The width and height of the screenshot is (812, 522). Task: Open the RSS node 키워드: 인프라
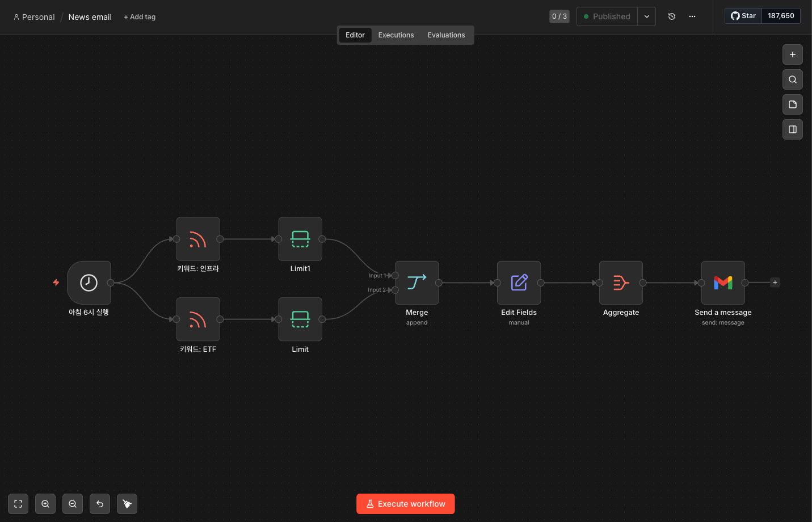pyautogui.click(x=198, y=239)
